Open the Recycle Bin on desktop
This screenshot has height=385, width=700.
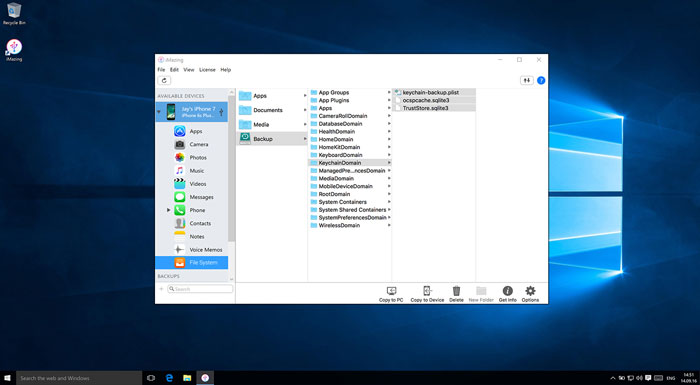(14, 13)
